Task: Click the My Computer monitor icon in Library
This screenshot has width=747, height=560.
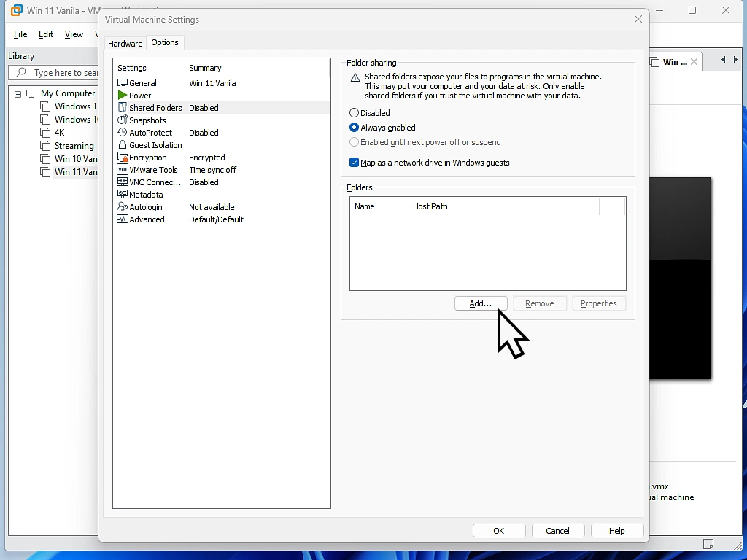Action: [31, 93]
